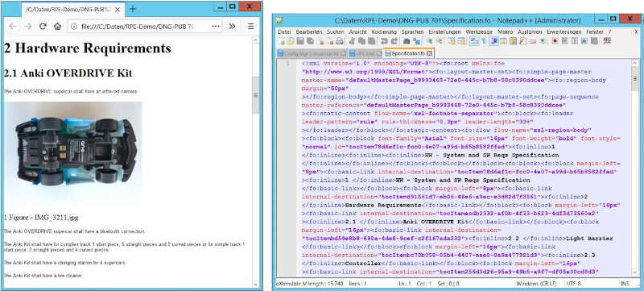
Task: Open the Ausführen menu
Action: (530, 31)
